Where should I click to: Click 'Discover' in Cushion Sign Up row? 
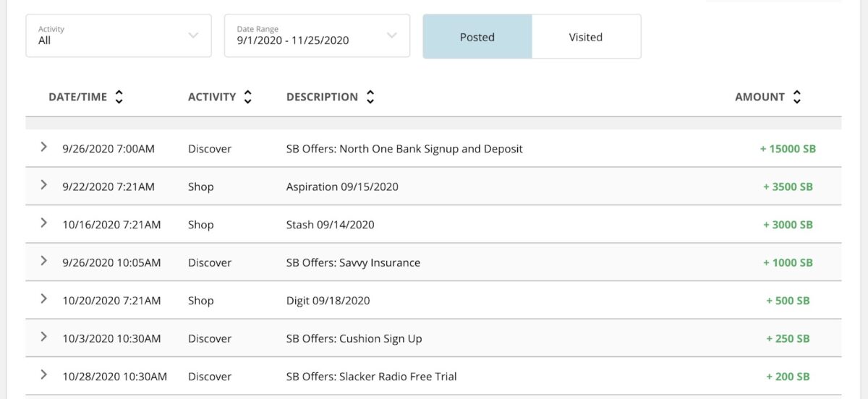(x=210, y=338)
